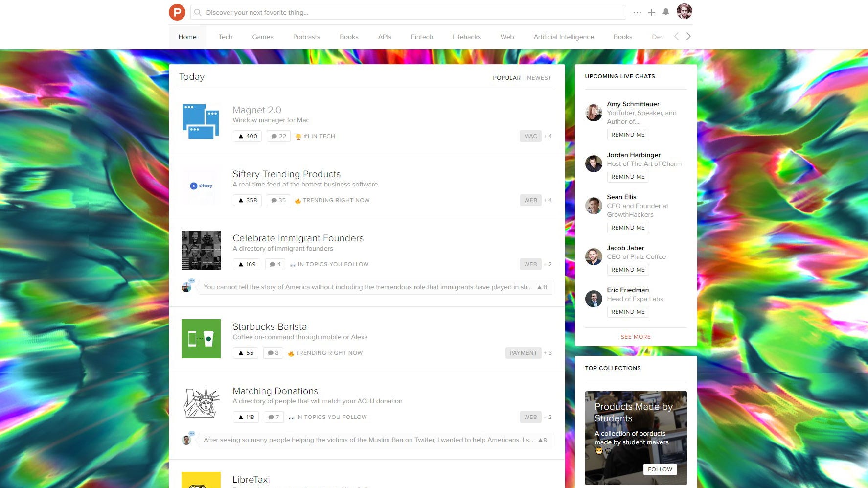Screen dimensions: 868x488
Task: Open the Fintech tab
Action: pyautogui.click(x=422, y=37)
